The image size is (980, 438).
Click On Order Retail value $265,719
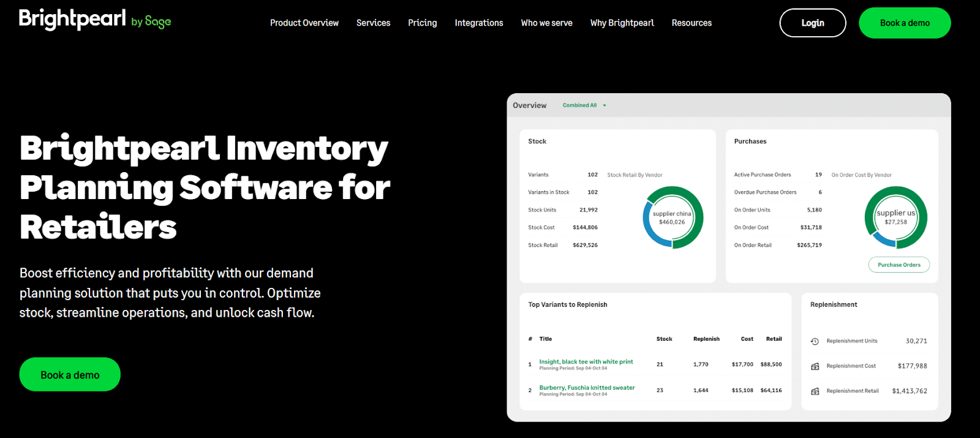[x=809, y=245]
